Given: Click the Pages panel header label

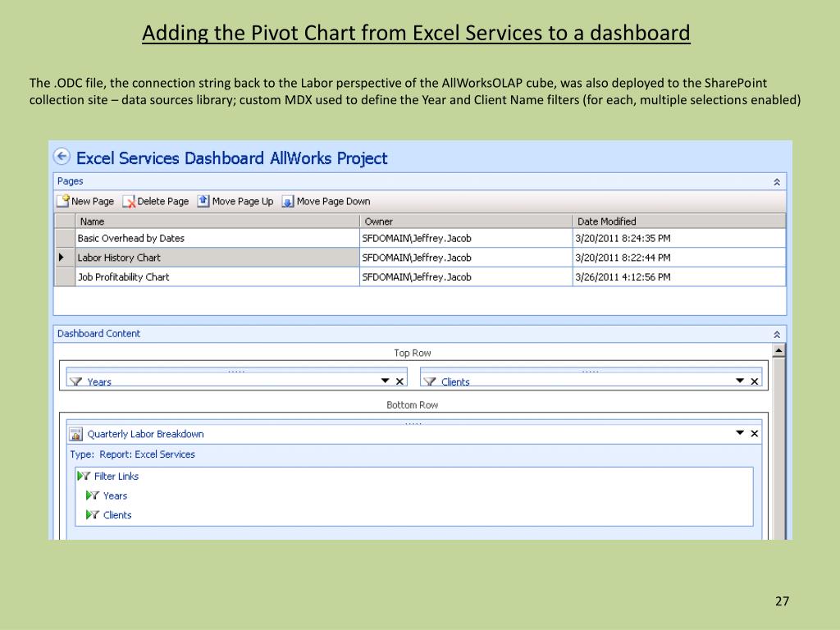Looking at the screenshot, I should [x=71, y=181].
